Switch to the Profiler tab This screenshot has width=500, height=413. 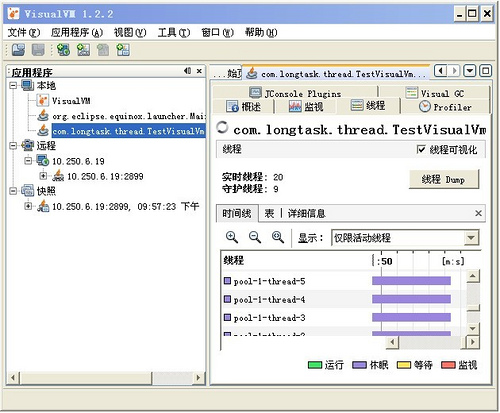coord(445,107)
